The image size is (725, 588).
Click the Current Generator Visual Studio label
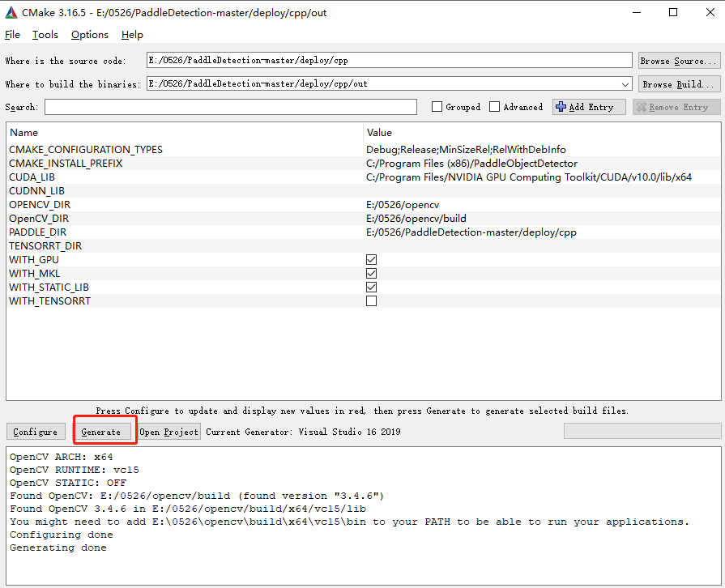(x=303, y=432)
